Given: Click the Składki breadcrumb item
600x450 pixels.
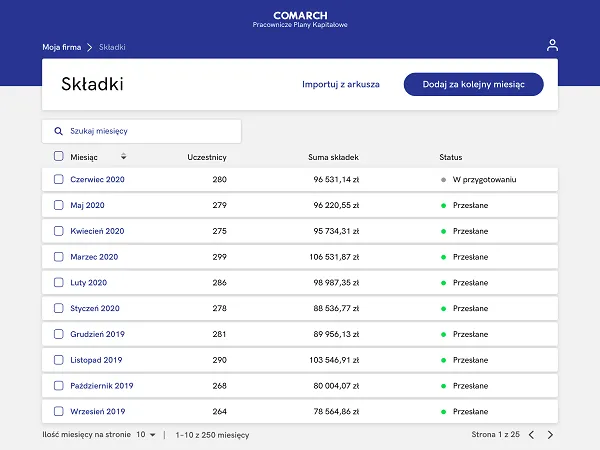Looking at the screenshot, I should tap(112, 47).
